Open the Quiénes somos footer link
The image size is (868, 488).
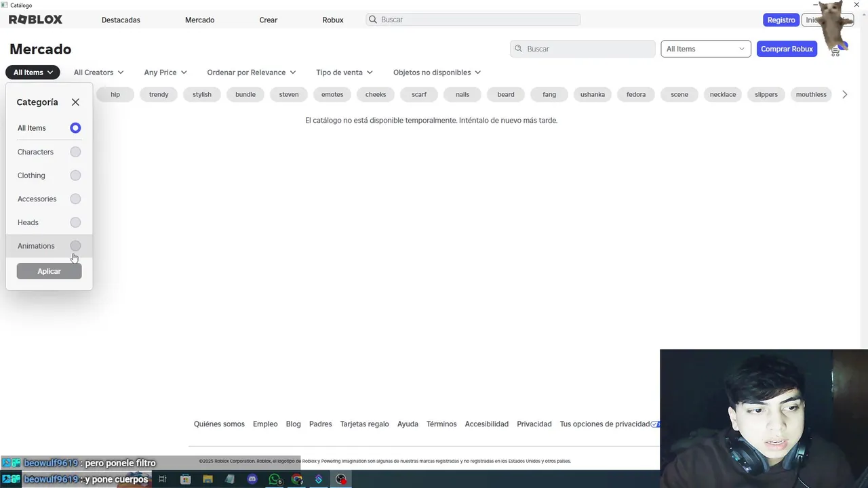[219, 424]
